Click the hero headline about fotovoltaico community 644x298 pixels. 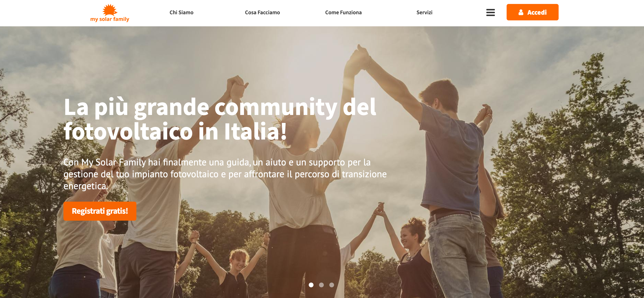[x=220, y=119]
